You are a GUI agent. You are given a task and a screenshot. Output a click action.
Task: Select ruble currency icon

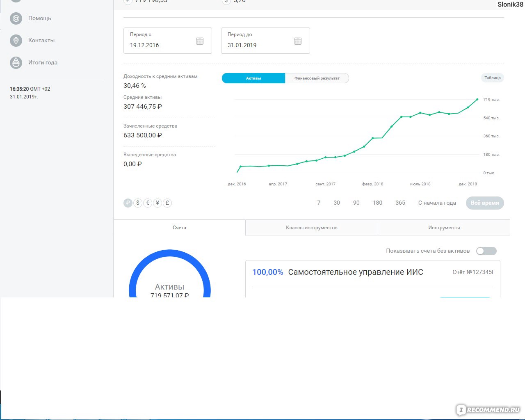click(x=128, y=203)
